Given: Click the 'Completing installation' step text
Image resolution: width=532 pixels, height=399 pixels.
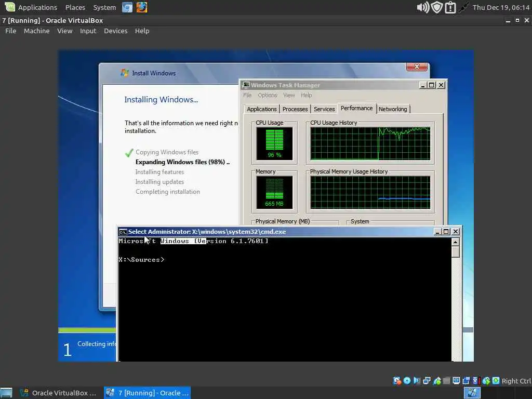Looking at the screenshot, I should click(168, 192).
